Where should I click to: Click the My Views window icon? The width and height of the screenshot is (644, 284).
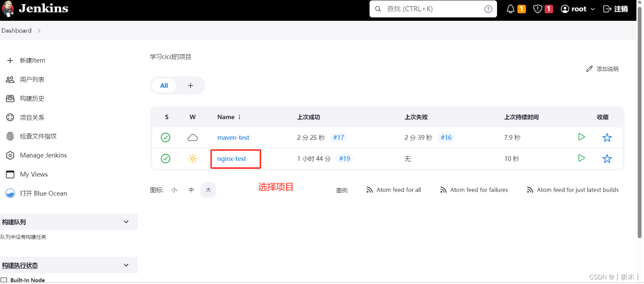pyautogui.click(x=10, y=174)
